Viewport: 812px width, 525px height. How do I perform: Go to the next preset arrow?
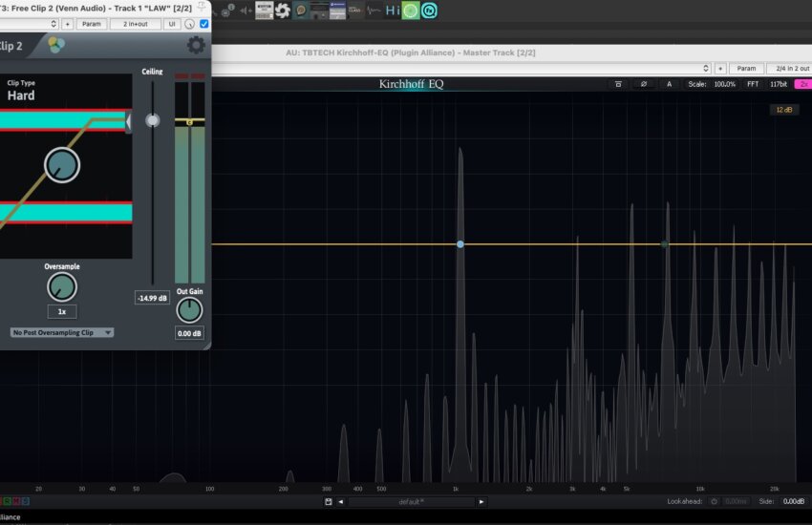[481, 501]
